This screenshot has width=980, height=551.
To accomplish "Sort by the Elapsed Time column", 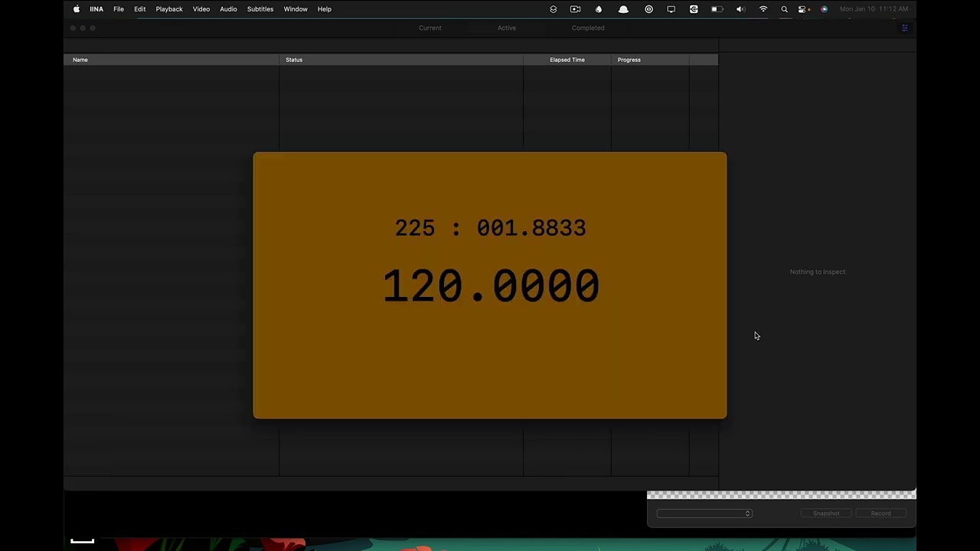I will (567, 60).
